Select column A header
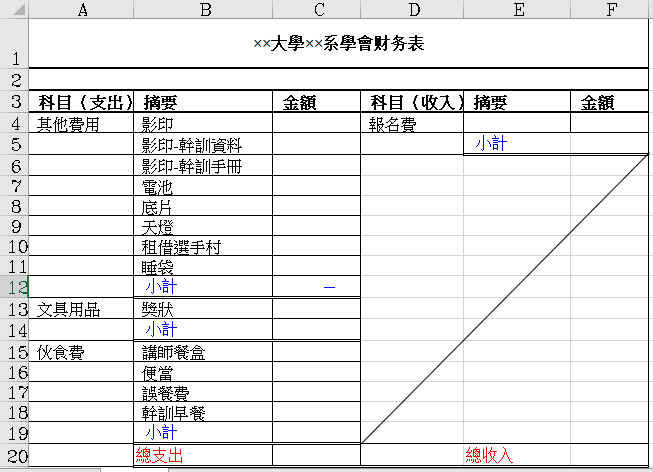 [x=82, y=10]
